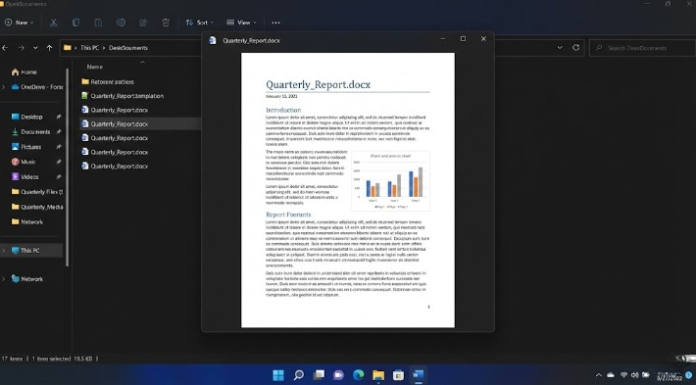The height and width of the screenshot is (385, 696).
Task: Click the Name column header
Action: click(95, 67)
